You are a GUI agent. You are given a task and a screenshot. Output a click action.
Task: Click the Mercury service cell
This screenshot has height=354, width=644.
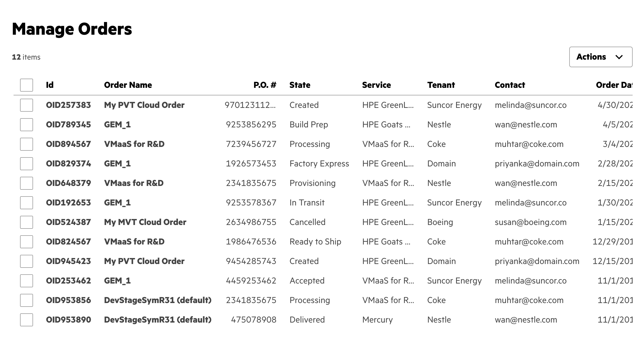point(377,320)
